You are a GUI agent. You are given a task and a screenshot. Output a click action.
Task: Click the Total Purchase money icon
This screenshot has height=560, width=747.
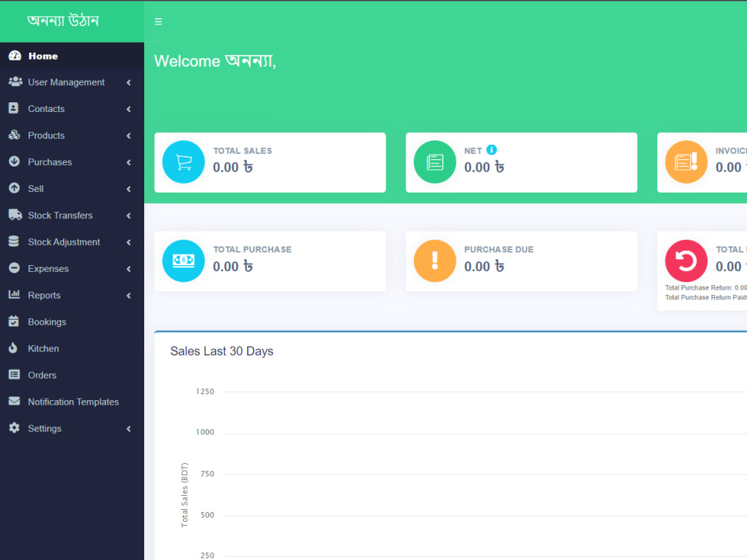[x=184, y=261]
